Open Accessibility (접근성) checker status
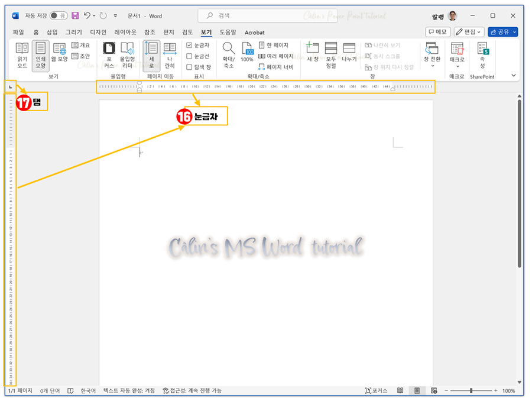The image size is (532, 401). (x=192, y=391)
